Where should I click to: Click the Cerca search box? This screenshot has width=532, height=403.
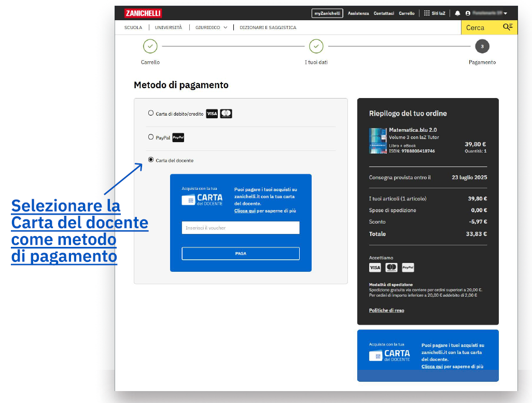(x=489, y=27)
